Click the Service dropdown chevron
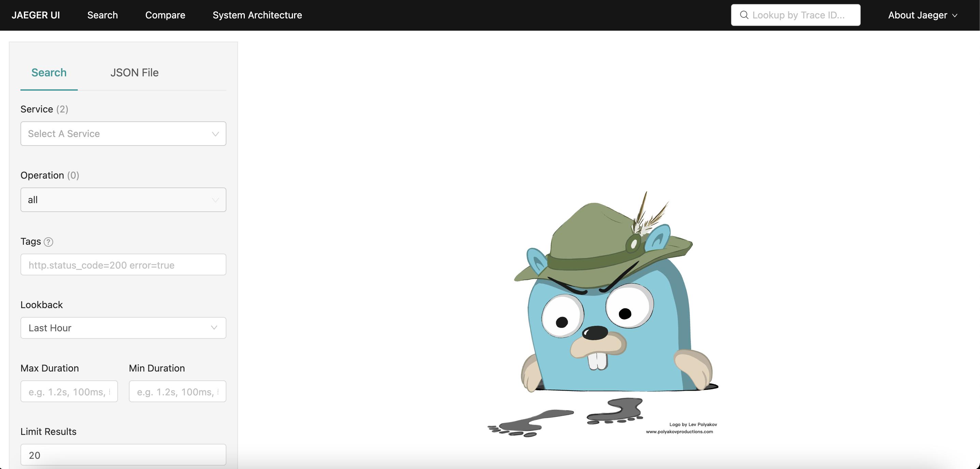Viewport: 980px width, 469px height. click(215, 134)
